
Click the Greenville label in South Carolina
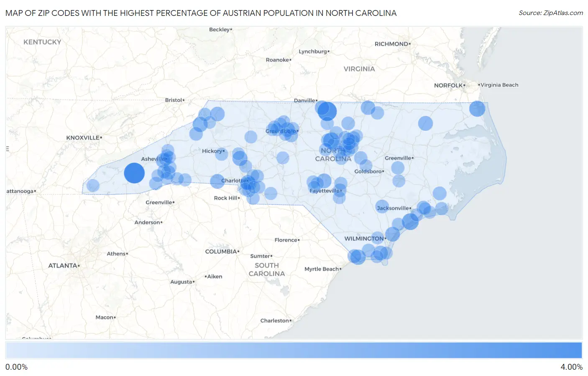[159, 202]
